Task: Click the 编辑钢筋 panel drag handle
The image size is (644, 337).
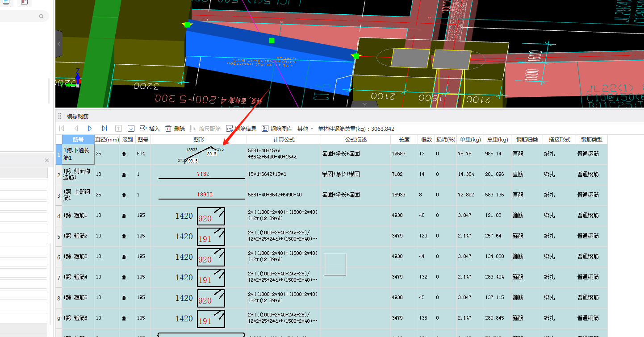Action: 60,116
